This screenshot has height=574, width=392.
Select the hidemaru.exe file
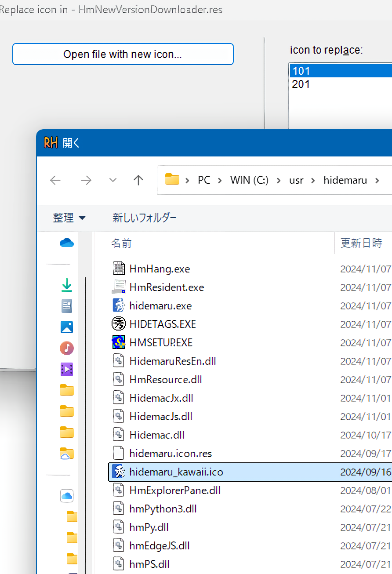(x=160, y=306)
